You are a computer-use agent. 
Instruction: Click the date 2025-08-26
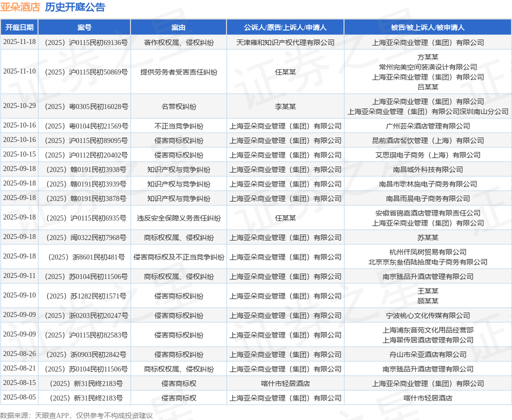tap(19, 353)
